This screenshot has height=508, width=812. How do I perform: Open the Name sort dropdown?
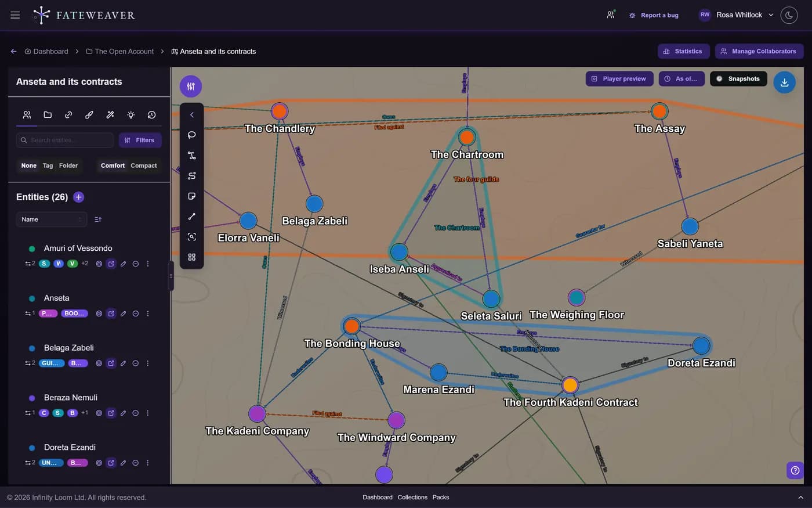[52, 219]
